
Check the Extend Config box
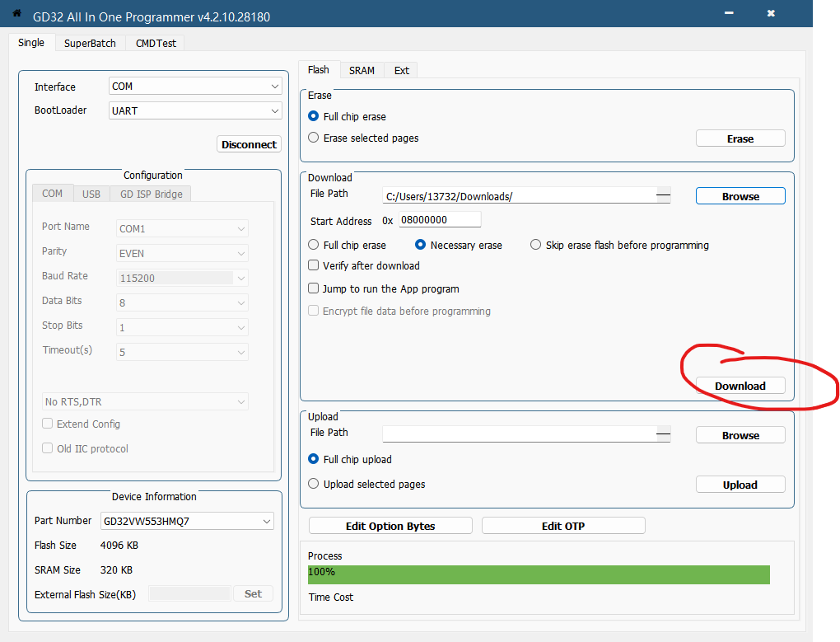pos(48,424)
